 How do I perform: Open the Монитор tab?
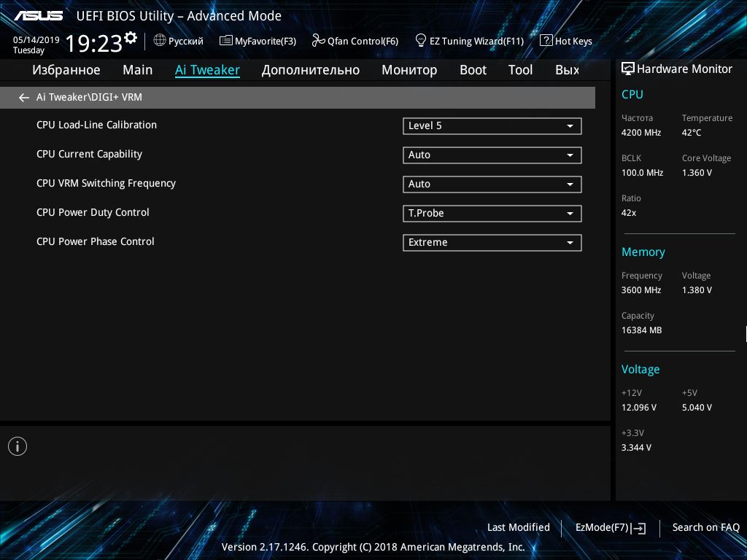[x=409, y=70]
